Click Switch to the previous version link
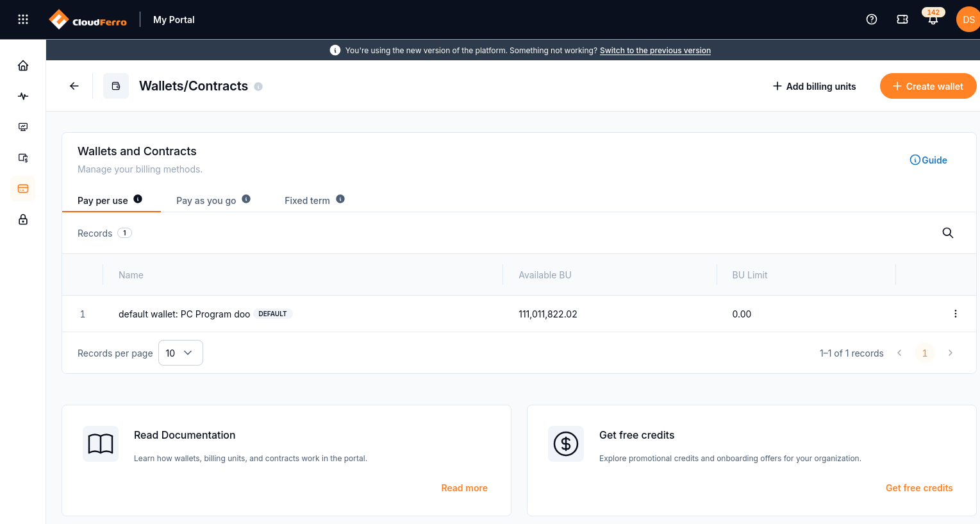Image resolution: width=980 pixels, height=524 pixels. click(655, 51)
